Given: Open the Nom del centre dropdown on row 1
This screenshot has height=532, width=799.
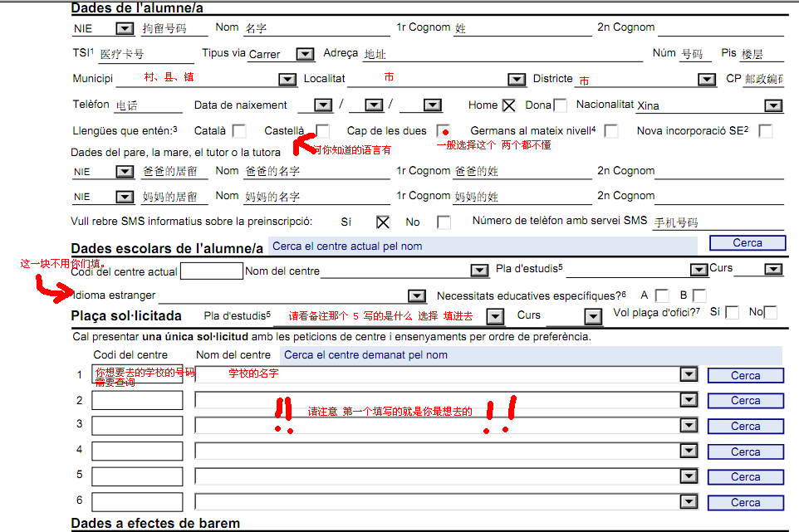Looking at the screenshot, I should point(688,374).
